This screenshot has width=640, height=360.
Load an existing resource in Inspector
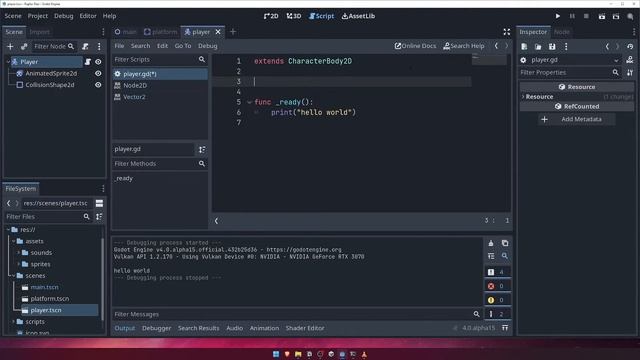click(x=538, y=47)
